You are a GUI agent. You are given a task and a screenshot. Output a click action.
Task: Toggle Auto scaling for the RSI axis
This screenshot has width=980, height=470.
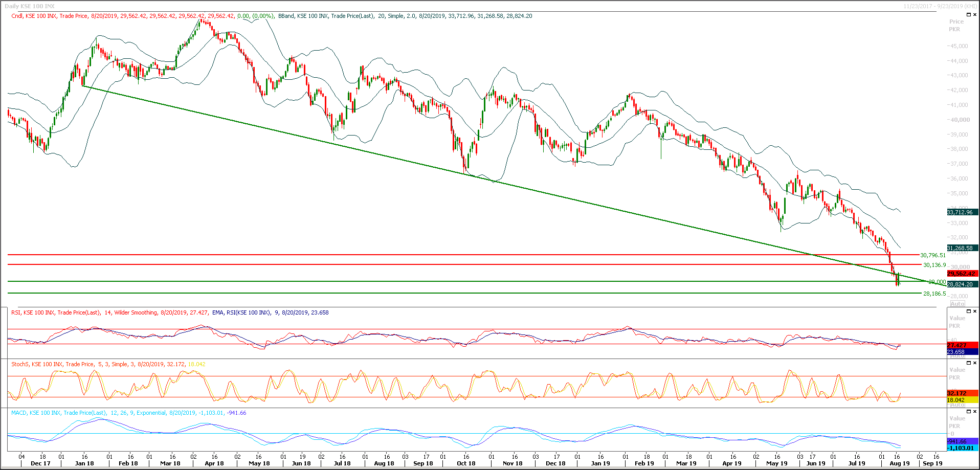tap(957, 356)
